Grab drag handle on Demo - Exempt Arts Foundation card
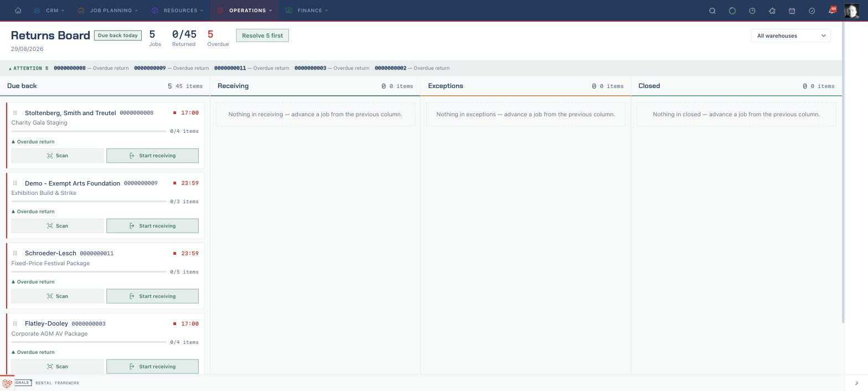The width and height of the screenshot is (868, 391). 15,183
